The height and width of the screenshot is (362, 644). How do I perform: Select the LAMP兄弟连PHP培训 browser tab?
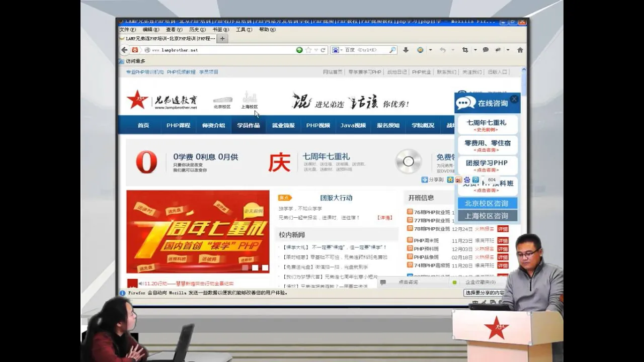[x=168, y=38]
